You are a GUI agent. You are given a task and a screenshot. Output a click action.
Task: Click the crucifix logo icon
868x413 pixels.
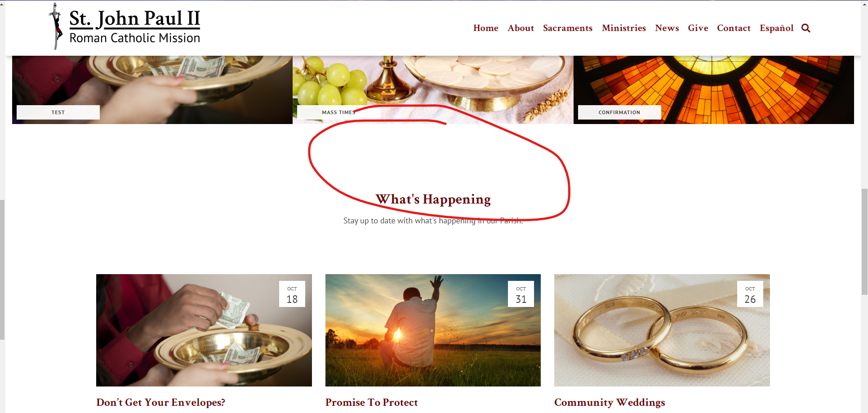coord(56,26)
